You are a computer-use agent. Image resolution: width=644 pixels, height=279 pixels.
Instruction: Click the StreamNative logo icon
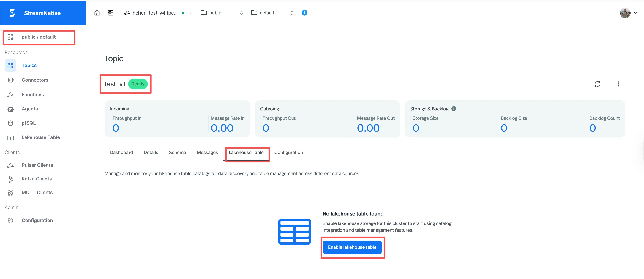(12, 13)
